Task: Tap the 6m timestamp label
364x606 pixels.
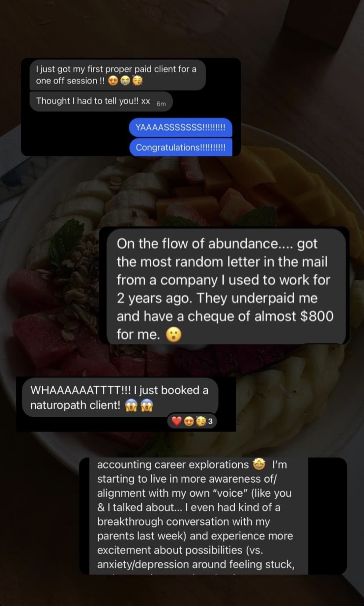Action: pos(161,104)
